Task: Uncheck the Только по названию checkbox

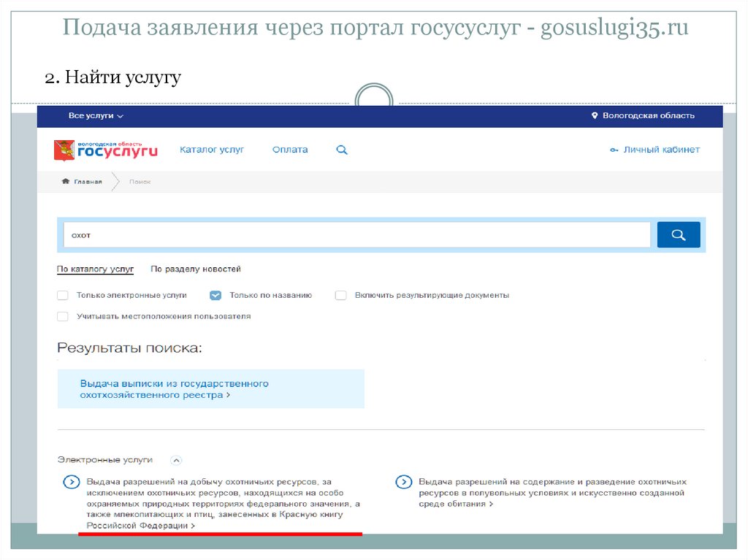Action: (x=215, y=296)
